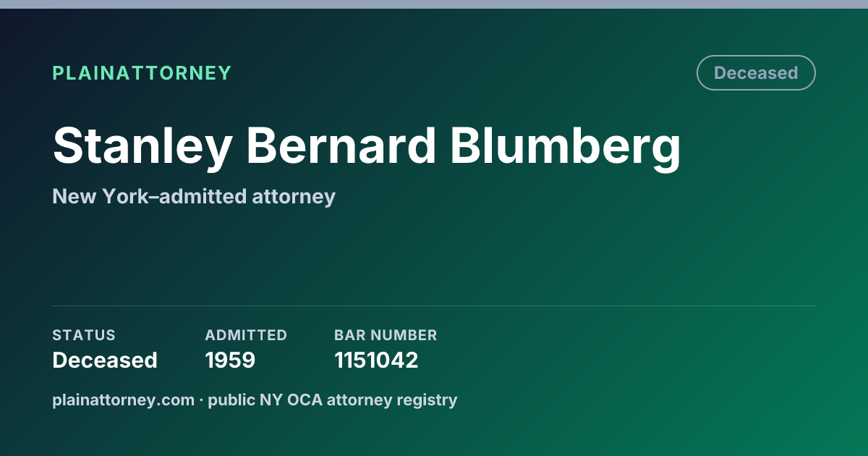Select the bold Deceased status value
This screenshot has width=868, height=456.
point(105,360)
